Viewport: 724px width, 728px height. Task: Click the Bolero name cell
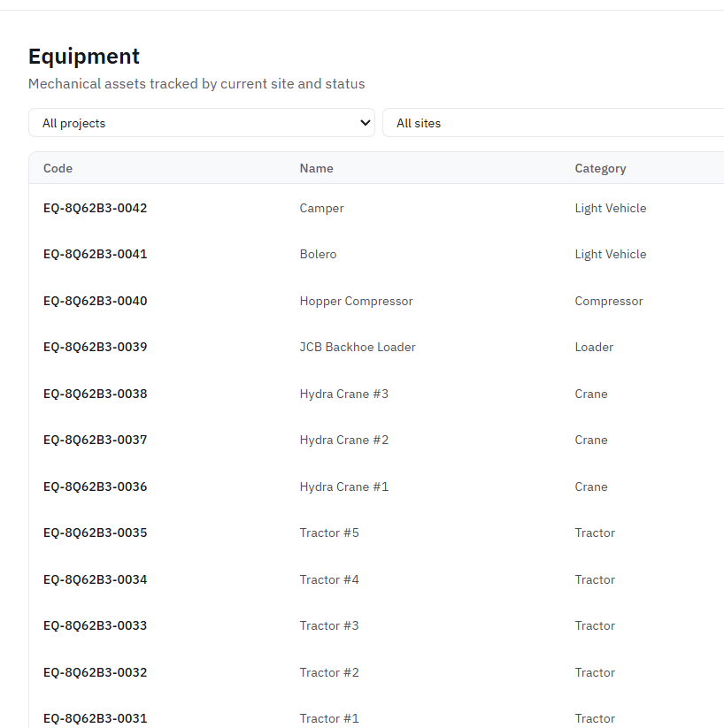pyautogui.click(x=318, y=254)
